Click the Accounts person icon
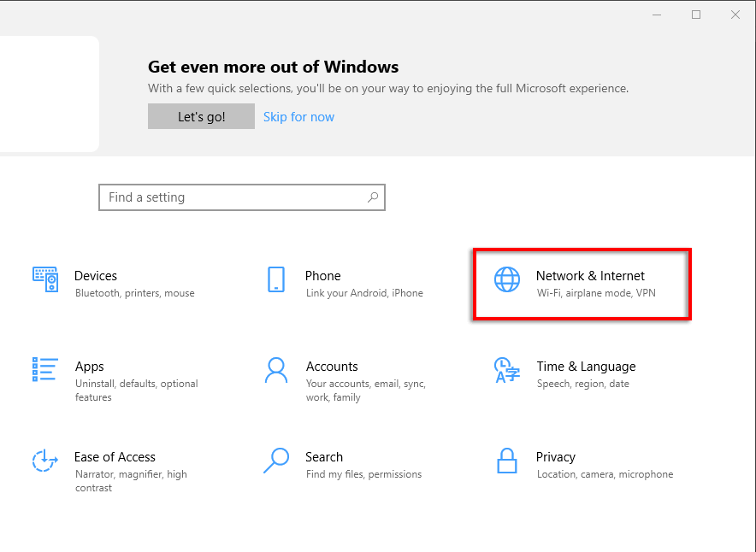 [x=275, y=370]
